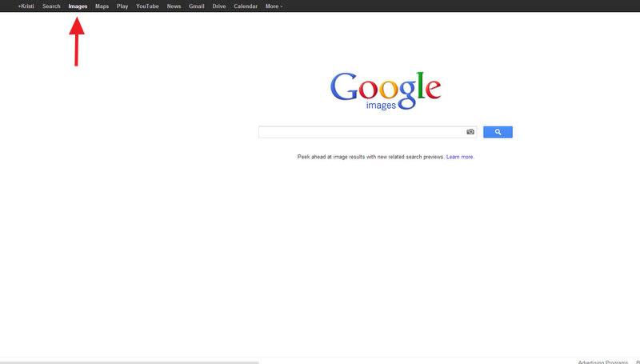
Task: Follow the Learn more link
Action: click(x=460, y=157)
